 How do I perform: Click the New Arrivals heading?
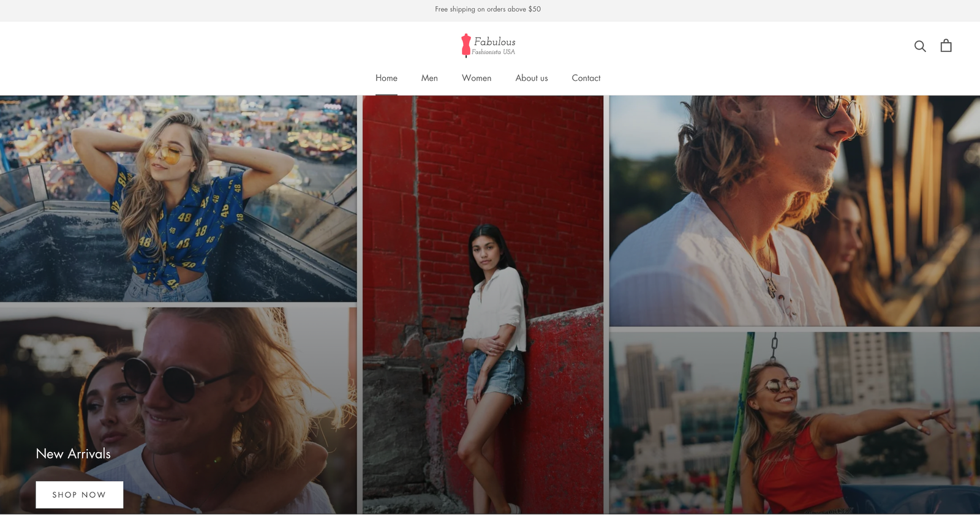73,454
